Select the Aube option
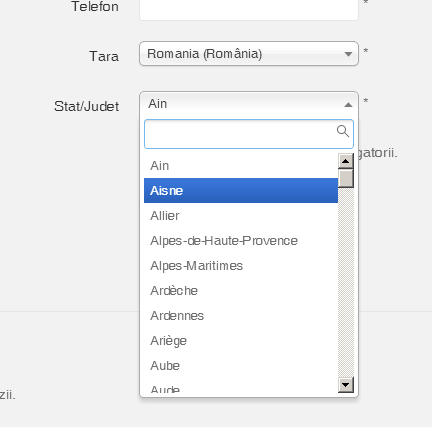432x427 pixels. pyautogui.click(x=241, y=366)
